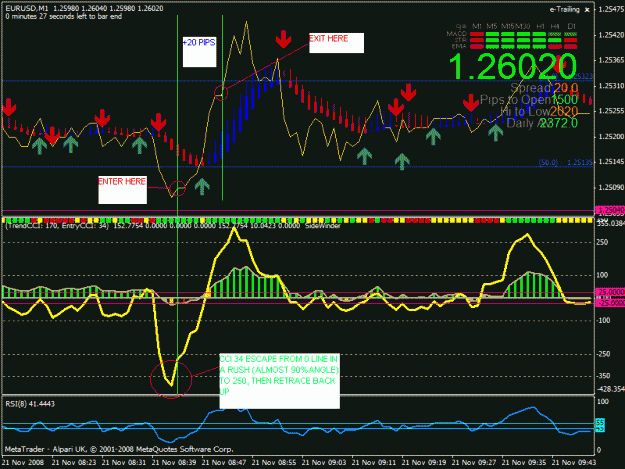The width and height of the screenshot is (625, 469).
Task: Click the large green 1.26020 price display
Action: (x=513, y=66)
